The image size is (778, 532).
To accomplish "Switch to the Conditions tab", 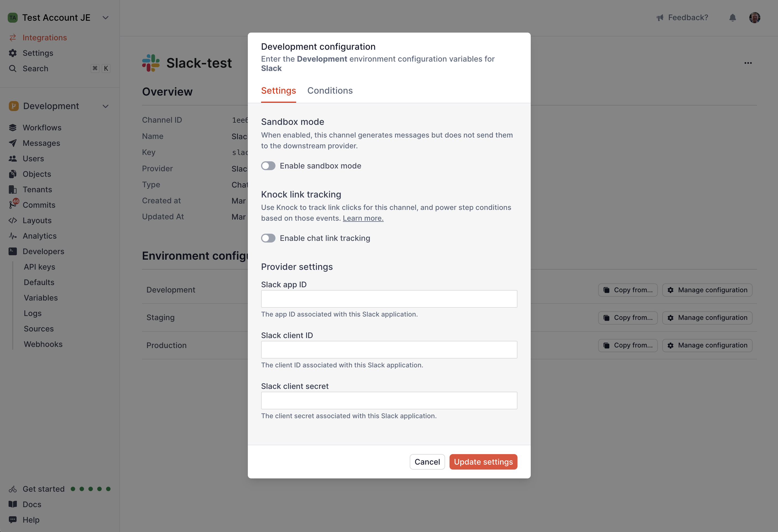I will click(330, 90).
